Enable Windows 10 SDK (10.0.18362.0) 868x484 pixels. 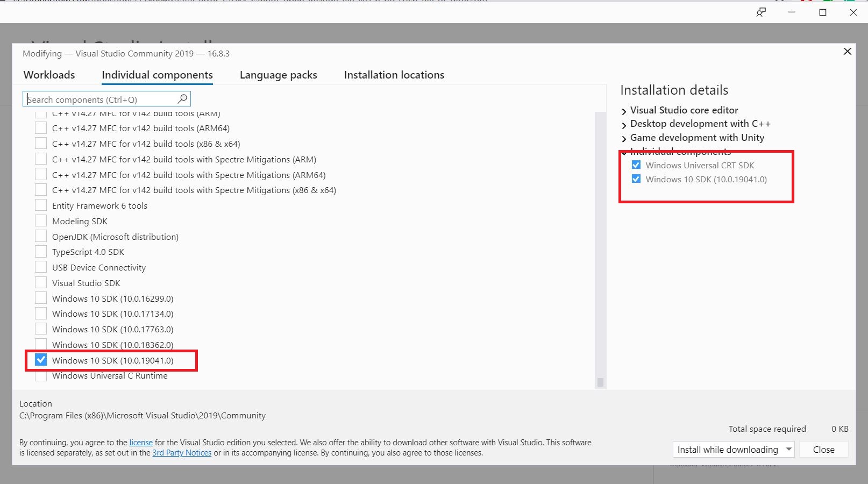pos(40,344)
